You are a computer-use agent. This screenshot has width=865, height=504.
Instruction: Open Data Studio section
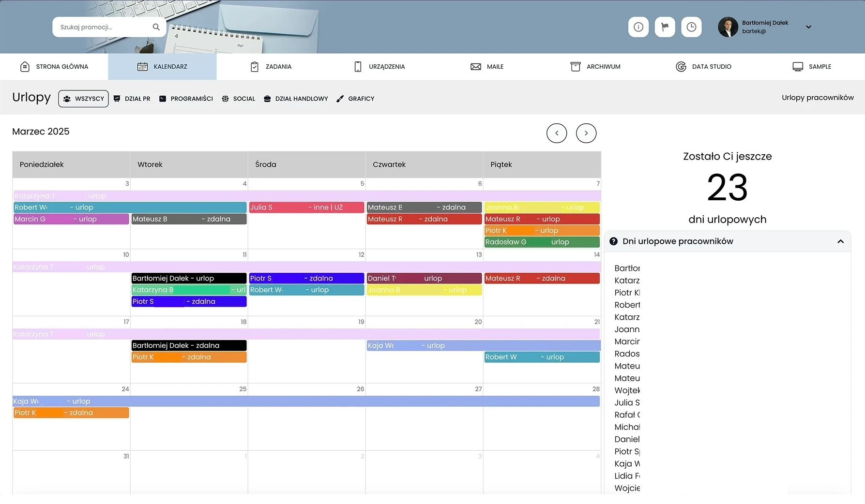[703, 67]
